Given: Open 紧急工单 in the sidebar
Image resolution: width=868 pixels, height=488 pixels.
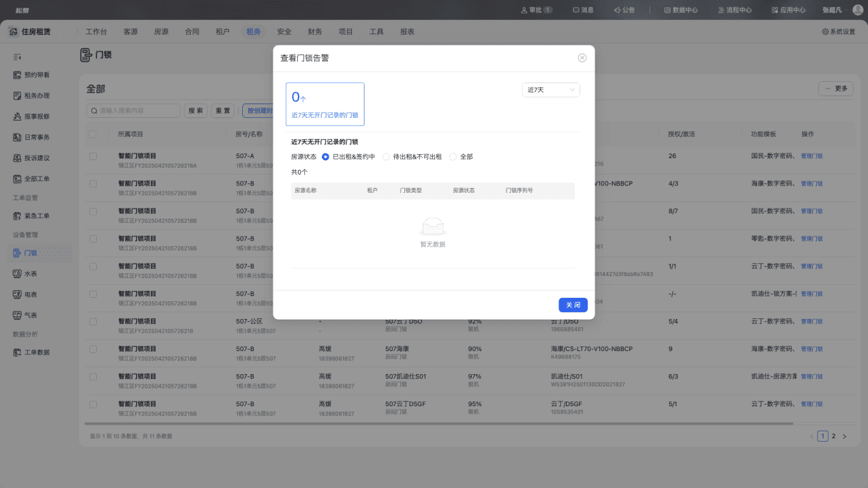Looking at the screenshot, I should [x=38, y=216].
